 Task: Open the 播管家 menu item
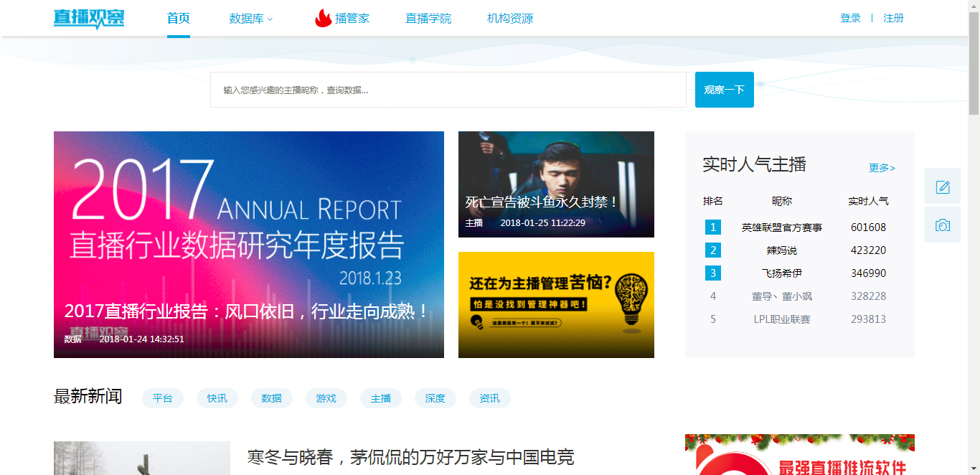click(x=352, y=19)
